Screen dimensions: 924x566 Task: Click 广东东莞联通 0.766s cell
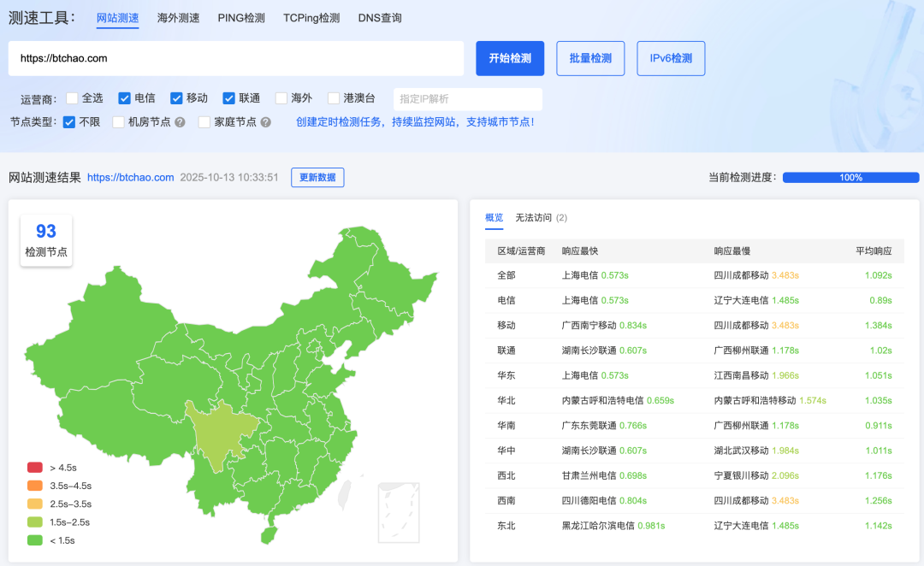click(x=604, y=425)
